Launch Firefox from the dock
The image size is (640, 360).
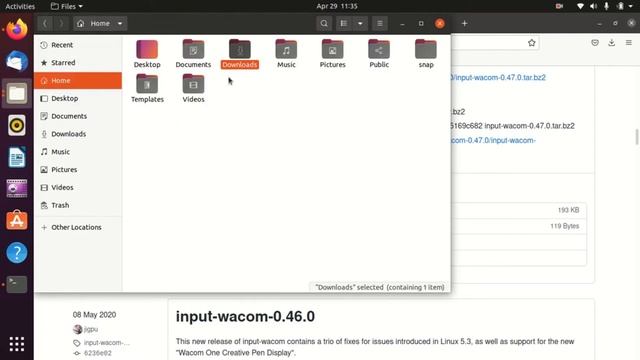coord(17,30)
